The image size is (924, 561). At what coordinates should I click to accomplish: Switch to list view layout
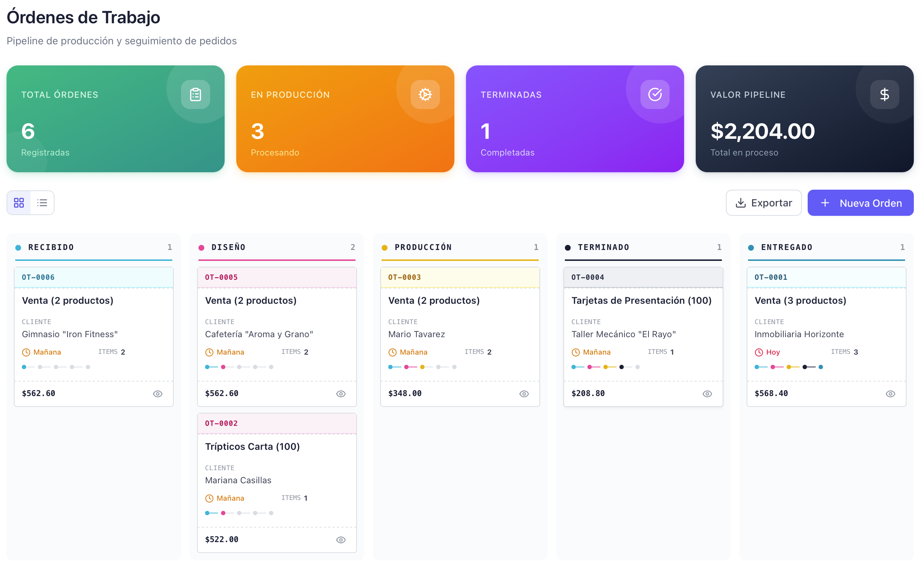point(42,203)
